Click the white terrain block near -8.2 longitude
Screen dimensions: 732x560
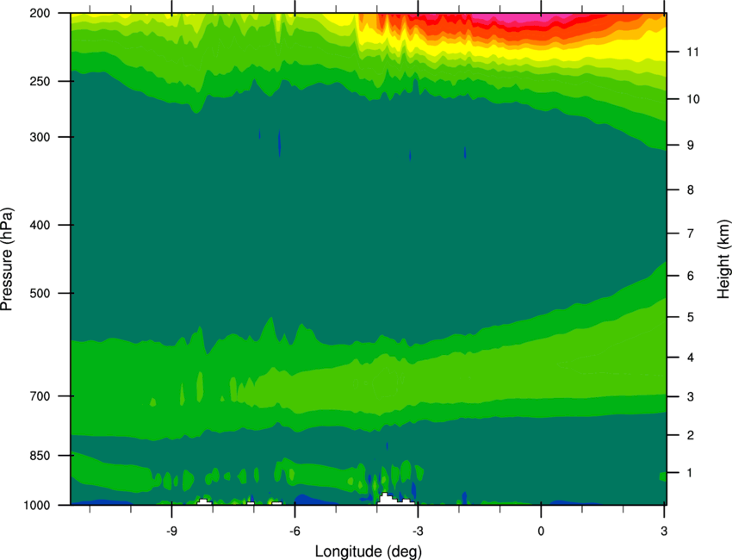(204, 502)
